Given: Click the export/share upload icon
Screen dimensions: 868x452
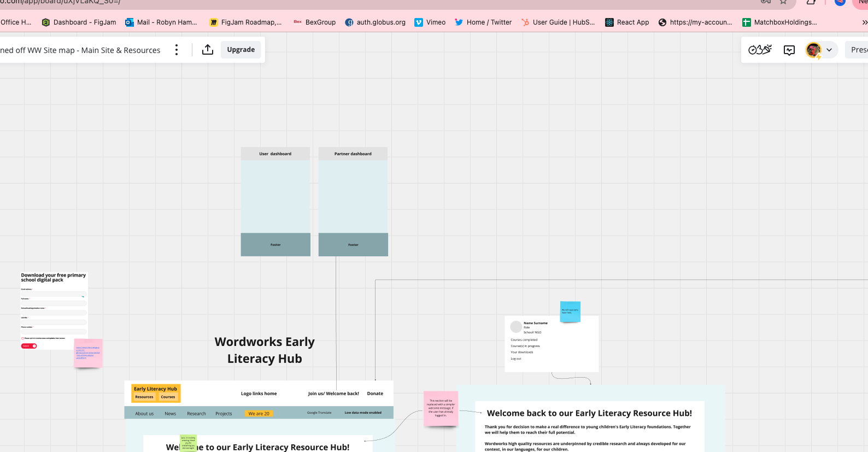Looking at the screenshot, I should tap(208, 50).
